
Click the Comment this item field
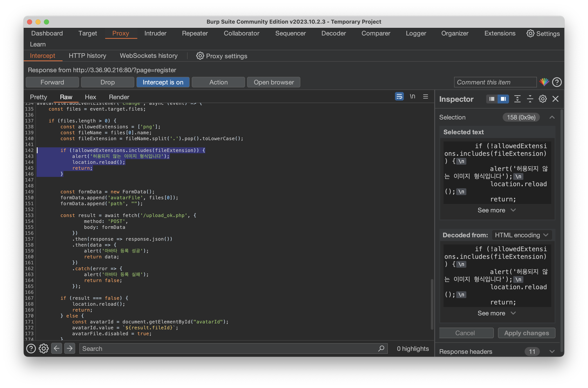[495, 82]
